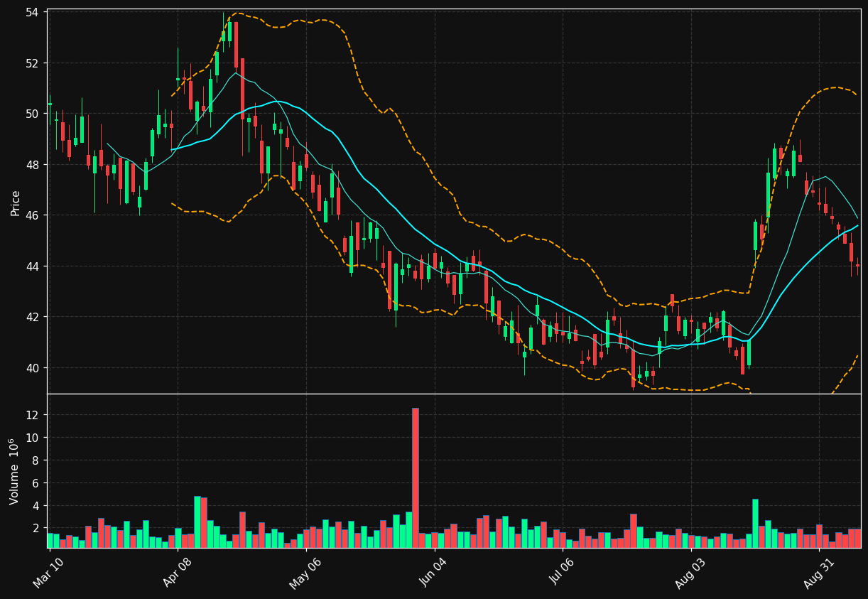The width and height of the screenshot is (868, 599).
Task: Click the Price axis title
Action: 16,203
